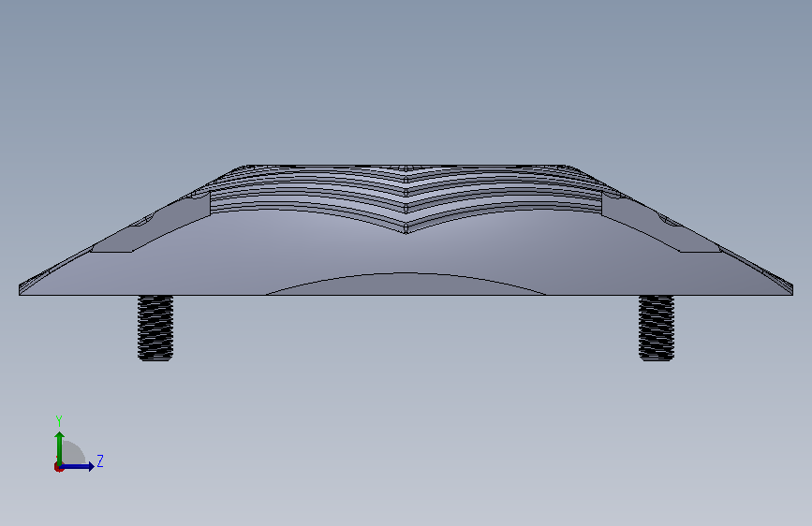Click the central V-shaped ridge
Screen dimensions: 812x526
click(x=406, y=200)
